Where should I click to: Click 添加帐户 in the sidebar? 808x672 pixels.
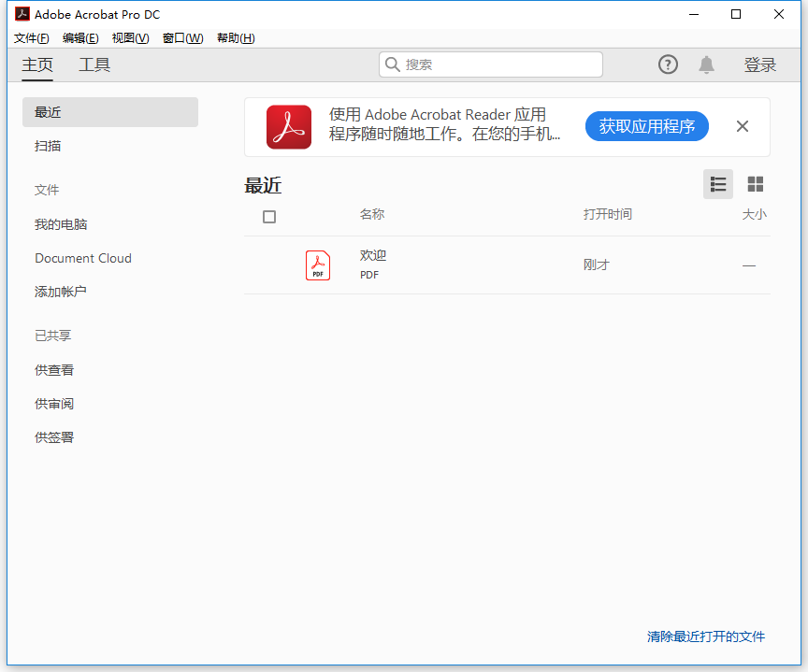60,292
